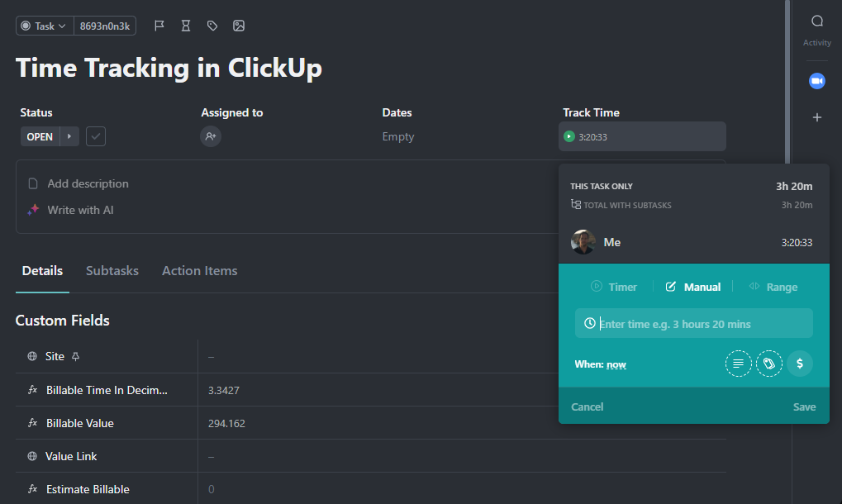Cancel the time entry
Image resolution: width=842 pixels, height=504 pixels.
[587, 407]
